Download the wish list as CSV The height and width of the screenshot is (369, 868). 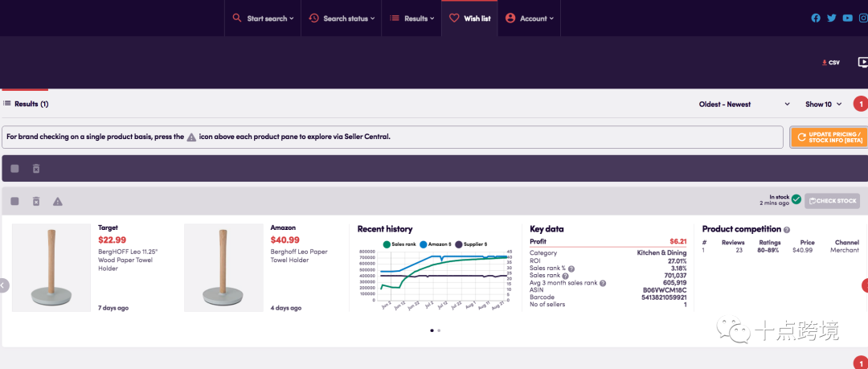click(831, 63)
